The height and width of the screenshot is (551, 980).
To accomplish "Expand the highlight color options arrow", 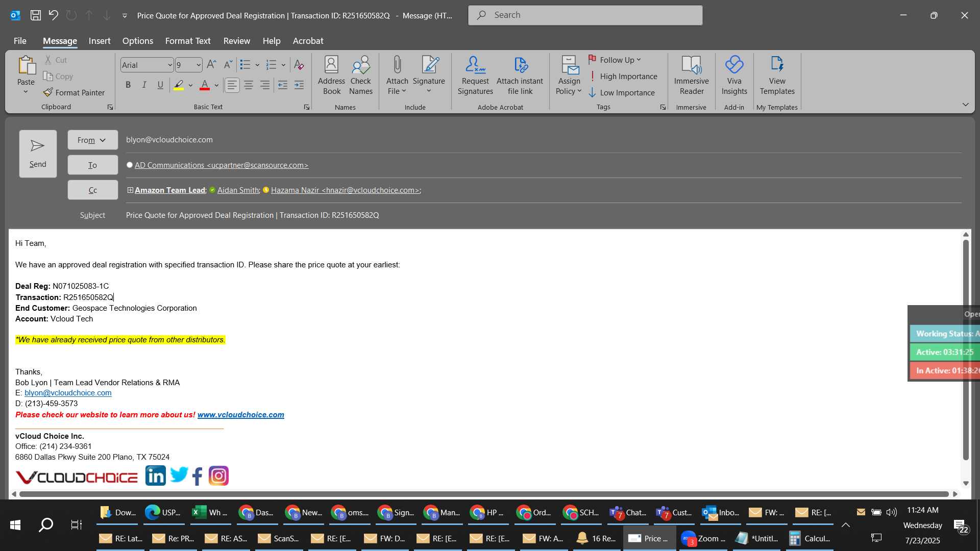I will pos(190,85).
